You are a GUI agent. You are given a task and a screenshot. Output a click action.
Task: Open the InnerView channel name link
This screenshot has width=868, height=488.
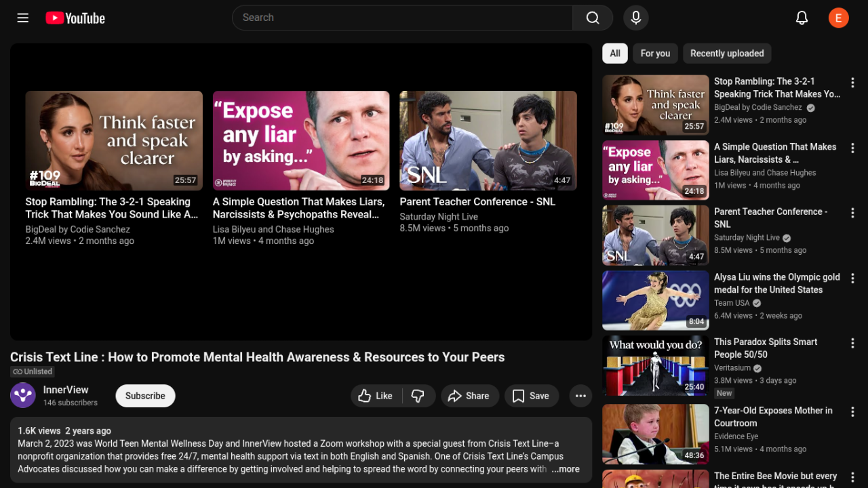66,390
